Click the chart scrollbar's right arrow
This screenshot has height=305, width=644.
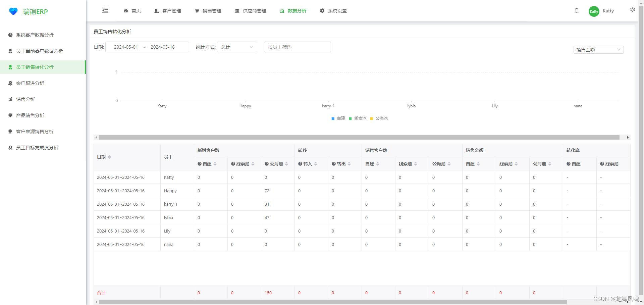pos(628,137)
